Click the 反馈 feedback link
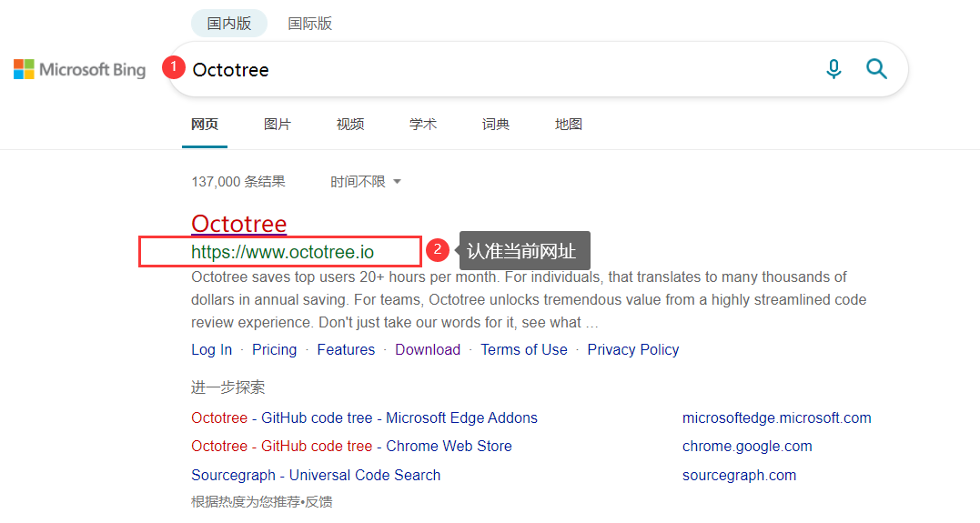 (318, 502)
